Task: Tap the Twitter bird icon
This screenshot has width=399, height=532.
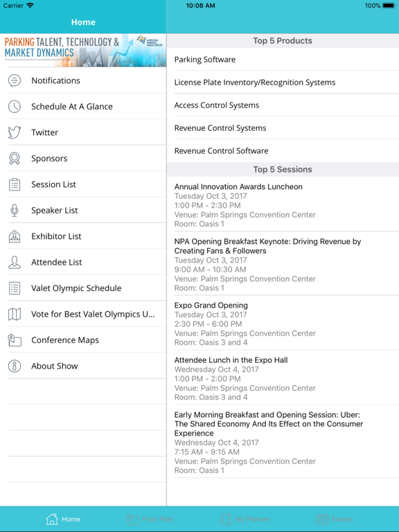Action: [15, 132]
